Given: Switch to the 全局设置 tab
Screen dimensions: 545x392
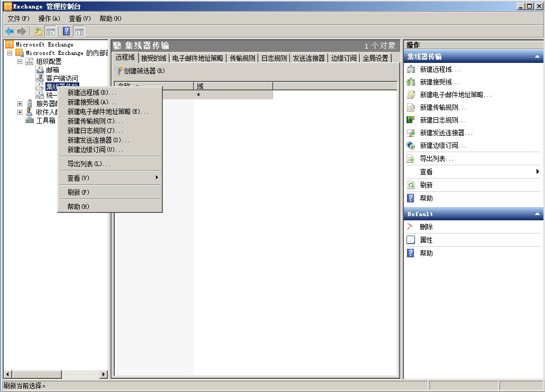Looking at the screenshot, I should (x=375, y=58).
